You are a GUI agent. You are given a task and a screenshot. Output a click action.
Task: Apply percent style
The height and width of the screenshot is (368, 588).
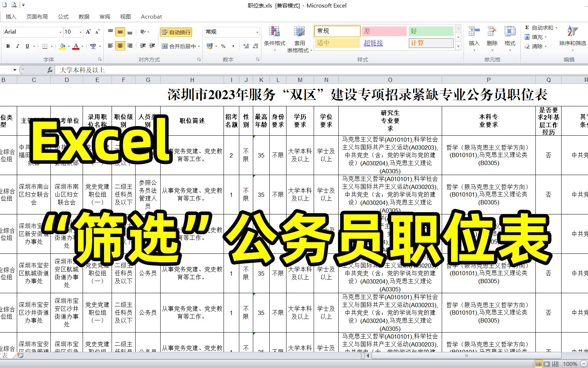(x=223, y=46)
